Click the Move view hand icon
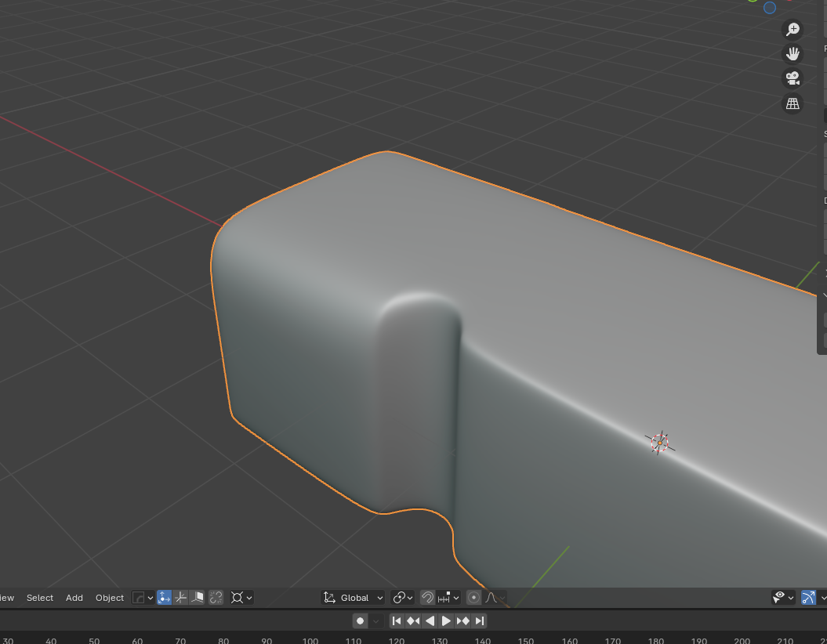The height and width of the screenshot is (644, 827). coord(793,54)
